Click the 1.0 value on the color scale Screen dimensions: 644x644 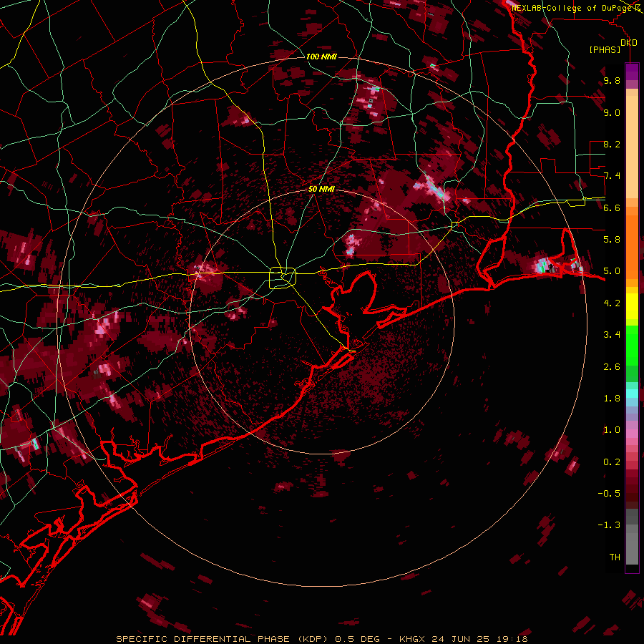pyautogui.click(x=612, y=429)
